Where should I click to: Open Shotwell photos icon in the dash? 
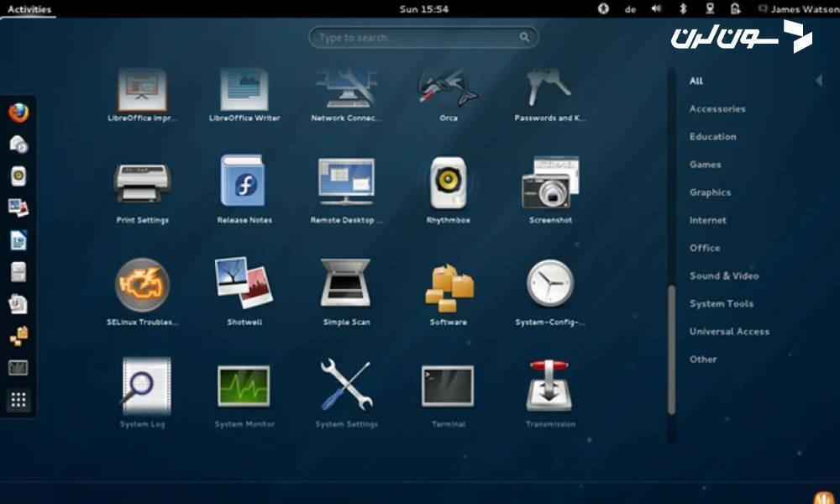18,207
